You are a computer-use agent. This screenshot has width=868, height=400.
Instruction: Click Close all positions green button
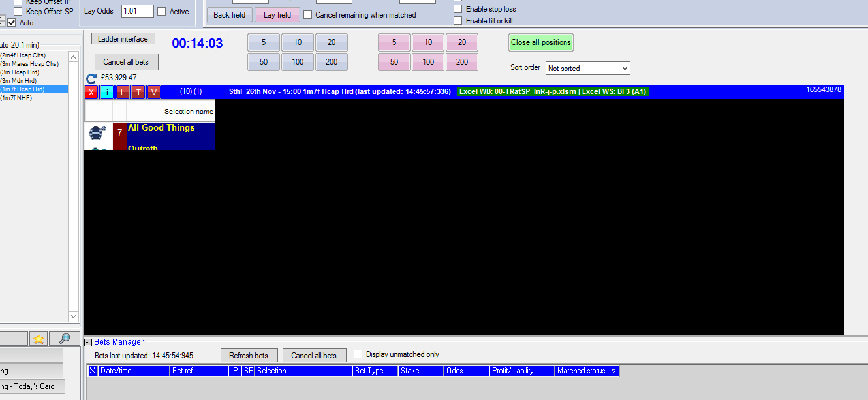(x=541, y=42)
